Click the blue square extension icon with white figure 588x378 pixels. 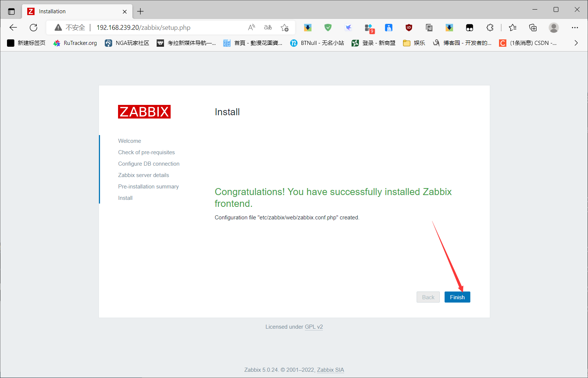(x=389, y=28)
